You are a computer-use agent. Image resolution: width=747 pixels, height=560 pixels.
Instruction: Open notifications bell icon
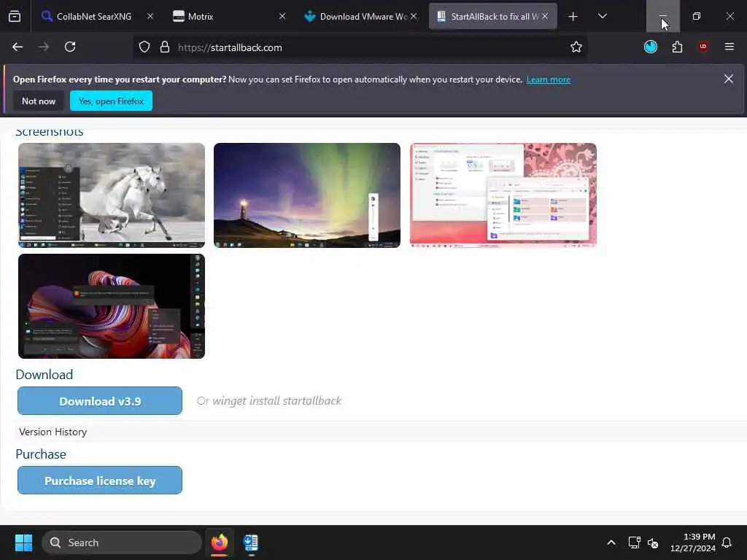(x=727, y=542)
